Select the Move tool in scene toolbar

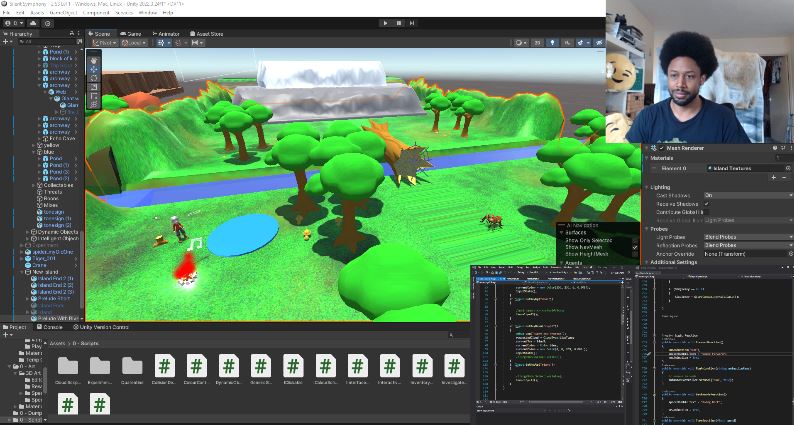95,69
